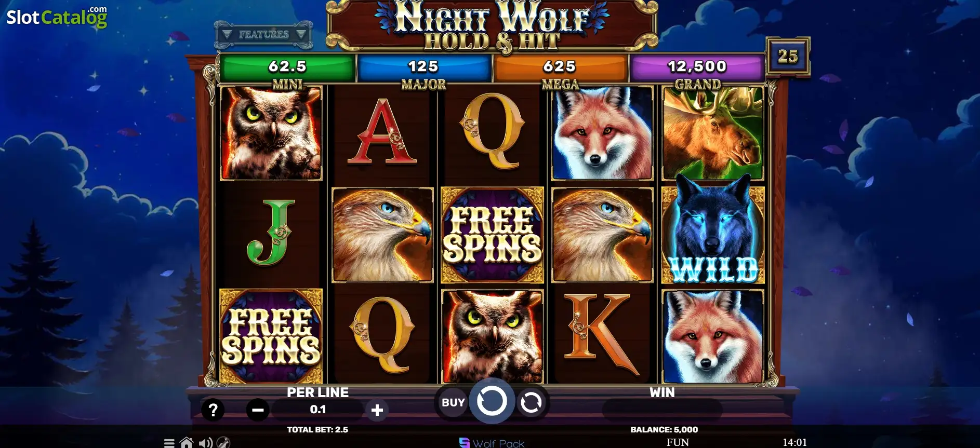The height and width of the screenshot is (448, 980).
Task: Click the BUY feature button
Action: pos(453,402)
